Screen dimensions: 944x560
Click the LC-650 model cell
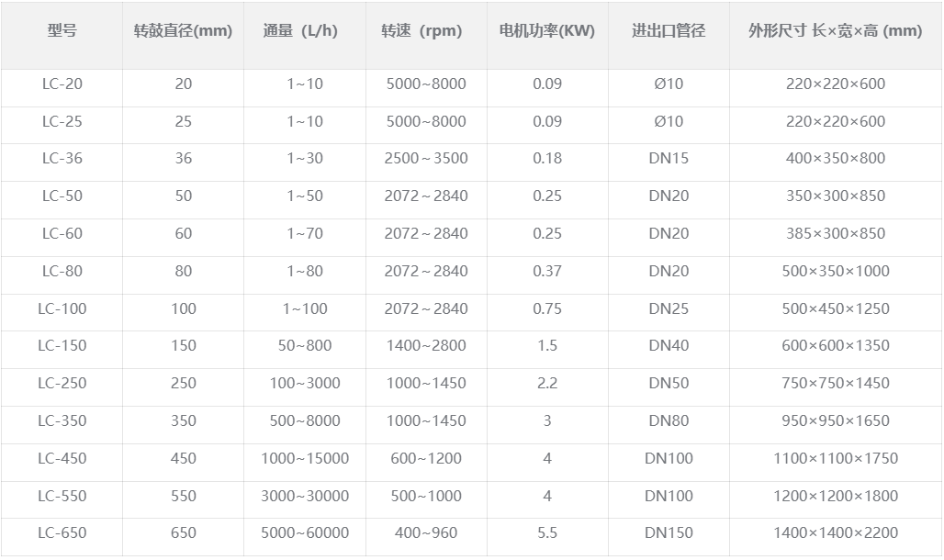62,532
